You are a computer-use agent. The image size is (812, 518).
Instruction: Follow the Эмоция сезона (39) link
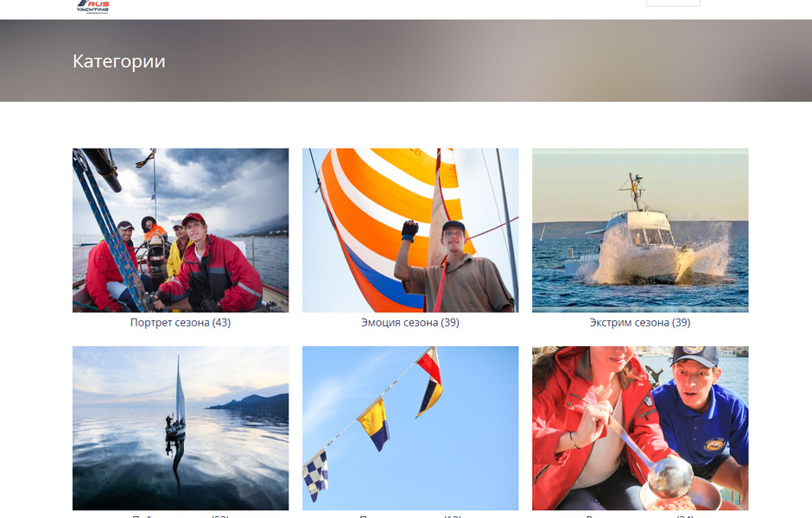[x=410, y=322]
